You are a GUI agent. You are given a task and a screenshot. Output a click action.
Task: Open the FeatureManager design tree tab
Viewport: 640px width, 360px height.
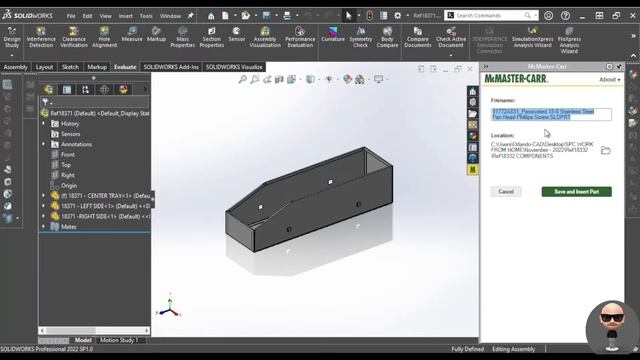click(49, 89)
